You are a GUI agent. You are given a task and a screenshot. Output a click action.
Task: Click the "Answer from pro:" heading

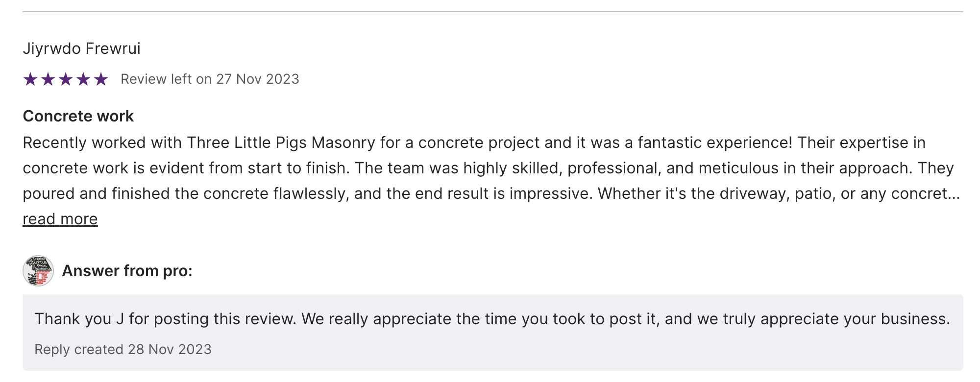(127, 271)
